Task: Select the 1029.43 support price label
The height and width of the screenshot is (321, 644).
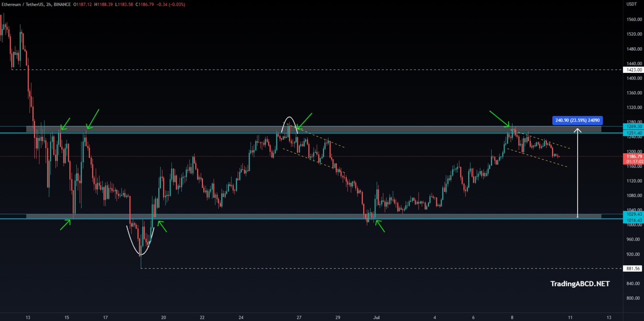Action: click(x=634, y=214)
